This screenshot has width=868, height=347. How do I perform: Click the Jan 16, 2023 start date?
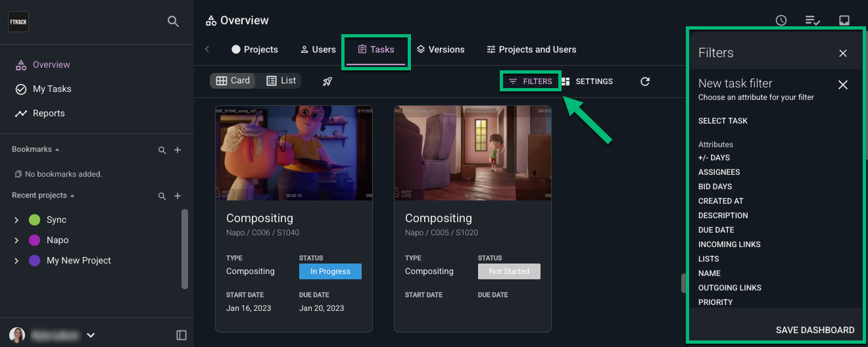pyautogui.click(x=249, y=308)
